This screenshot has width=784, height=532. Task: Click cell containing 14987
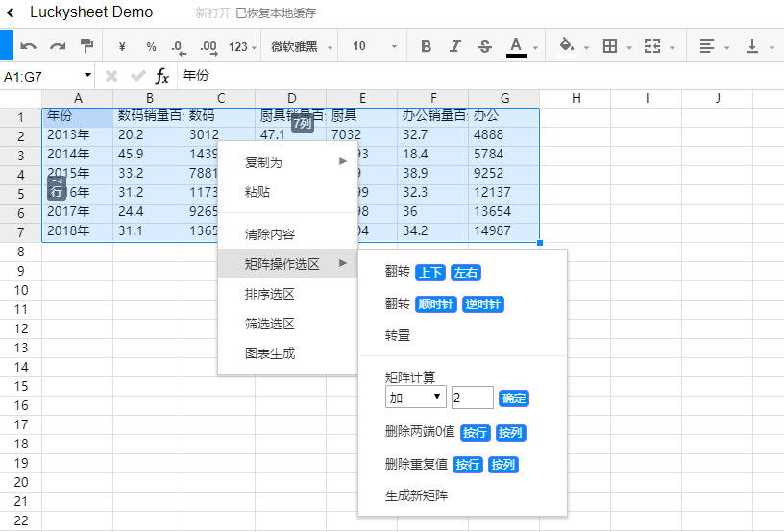click(x=503, y=231)
